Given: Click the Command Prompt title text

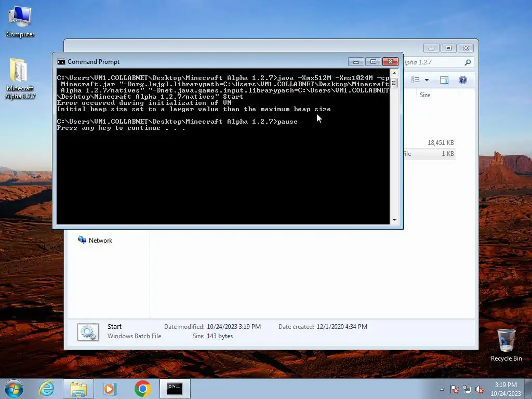Looking at the screenshot, I should [x=94, y=62].
